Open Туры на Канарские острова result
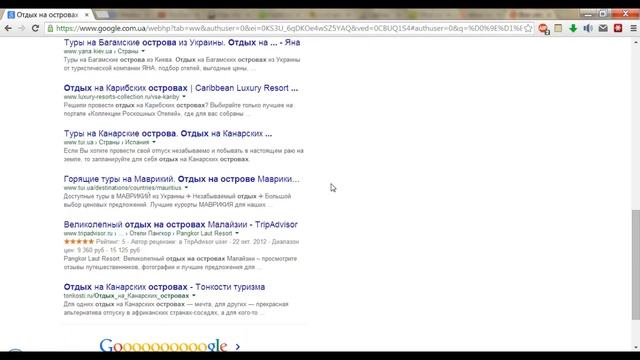This screenshot has height=360, width=640. 168,133
